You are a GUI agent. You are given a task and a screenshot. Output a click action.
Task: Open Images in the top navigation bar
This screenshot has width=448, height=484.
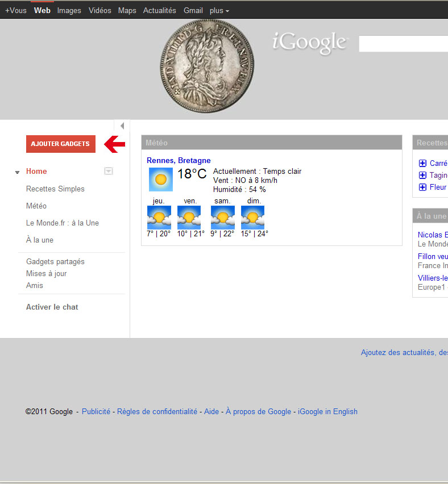[x=69, y=11]
